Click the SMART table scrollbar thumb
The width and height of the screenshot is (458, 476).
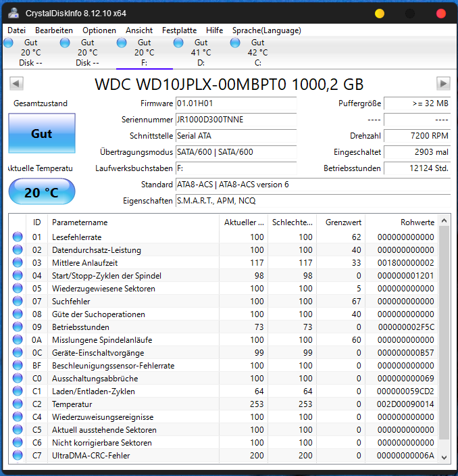click(444, 333)
